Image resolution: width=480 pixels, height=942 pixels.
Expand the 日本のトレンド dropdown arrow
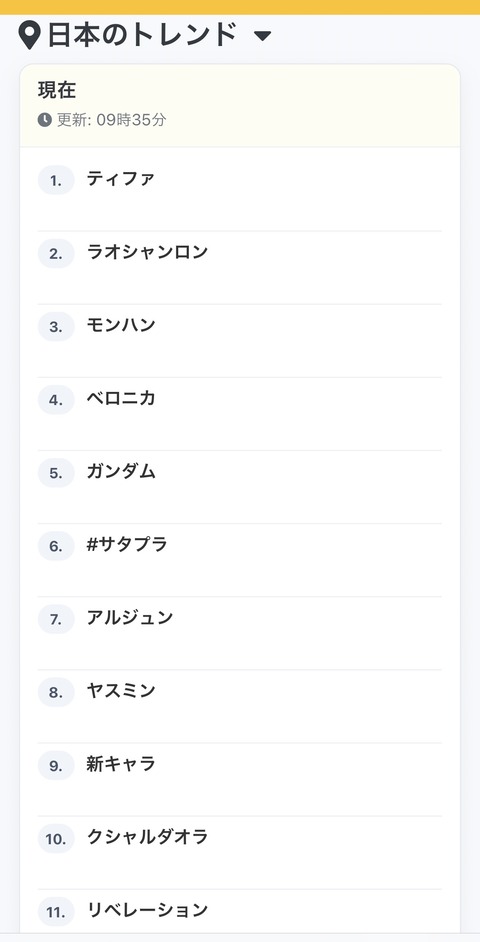tap(263, 36)
